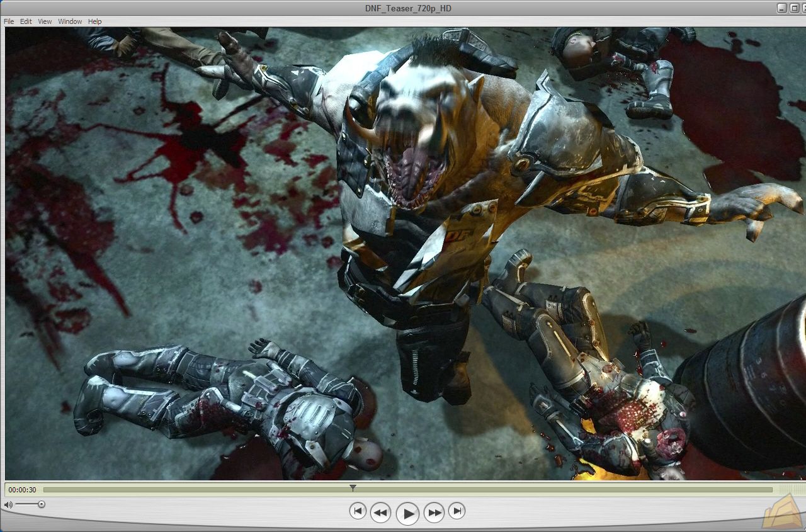Open the Edit menu
This screenshot has width=806, height=532.
[x=26, y=21]
